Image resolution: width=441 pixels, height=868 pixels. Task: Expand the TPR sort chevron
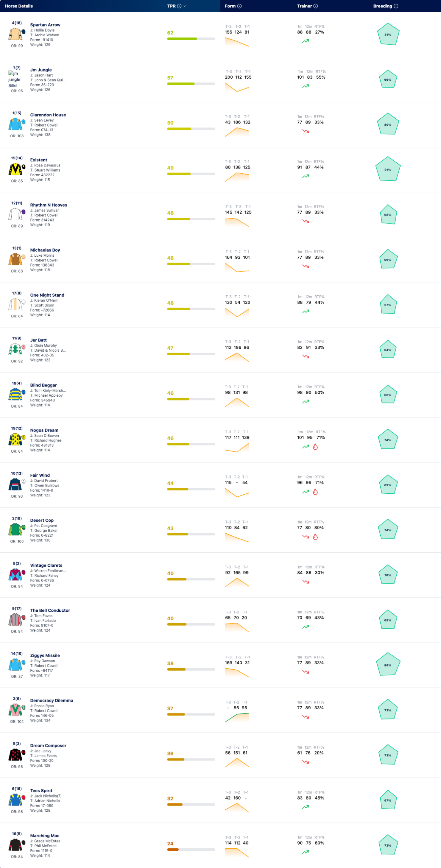(185, 6)
